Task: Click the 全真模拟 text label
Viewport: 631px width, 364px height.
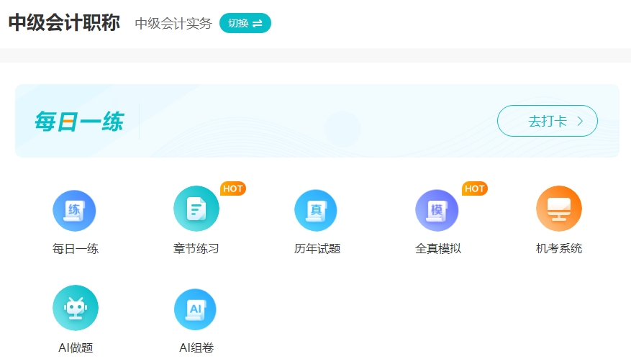Action: pyautogui.click(x=438, y=249)
